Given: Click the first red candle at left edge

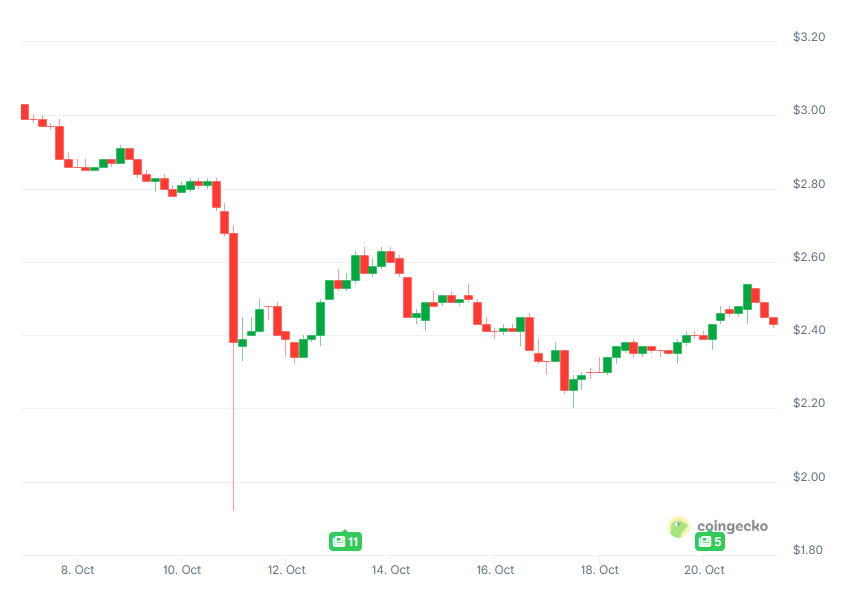Looking at the screenshot, I should point(25,111).
